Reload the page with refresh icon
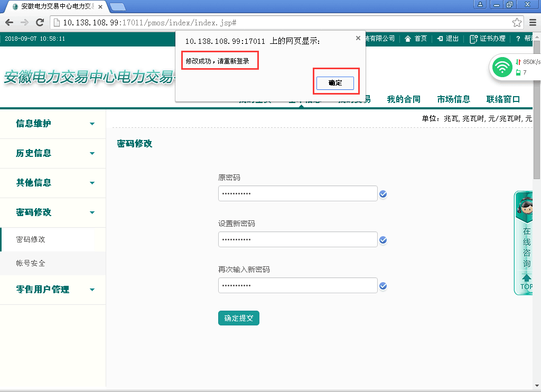The image size is (541, 392). 40,22
